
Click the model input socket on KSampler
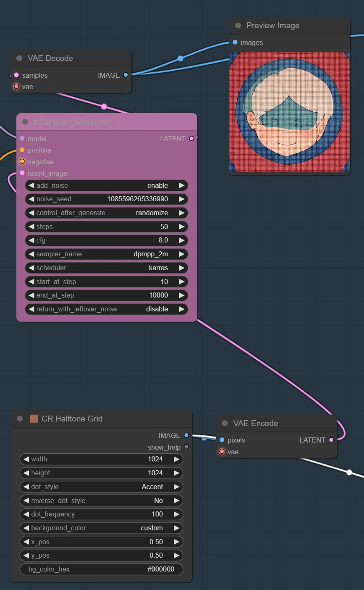tap(22, 139)
